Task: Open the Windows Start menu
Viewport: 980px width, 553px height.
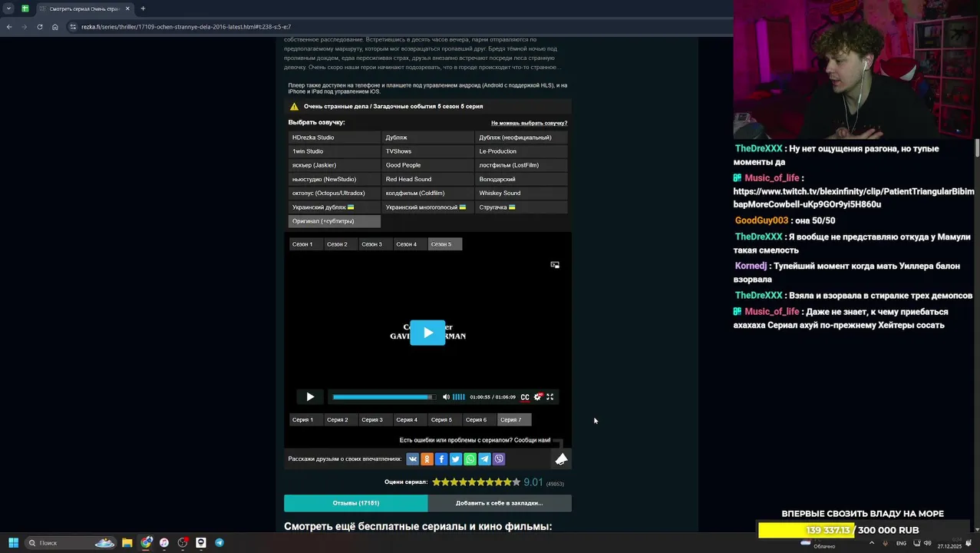Action: coord(13,543)
